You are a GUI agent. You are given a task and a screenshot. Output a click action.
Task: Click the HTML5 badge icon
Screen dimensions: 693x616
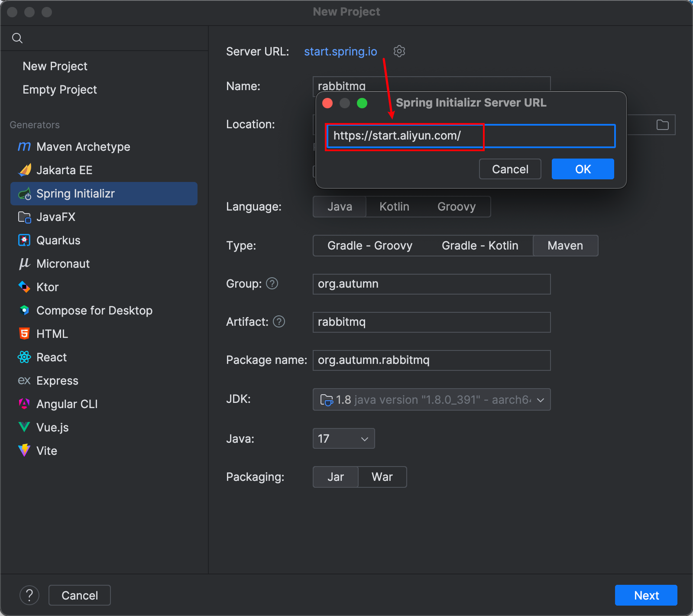(x=24, y=334)
